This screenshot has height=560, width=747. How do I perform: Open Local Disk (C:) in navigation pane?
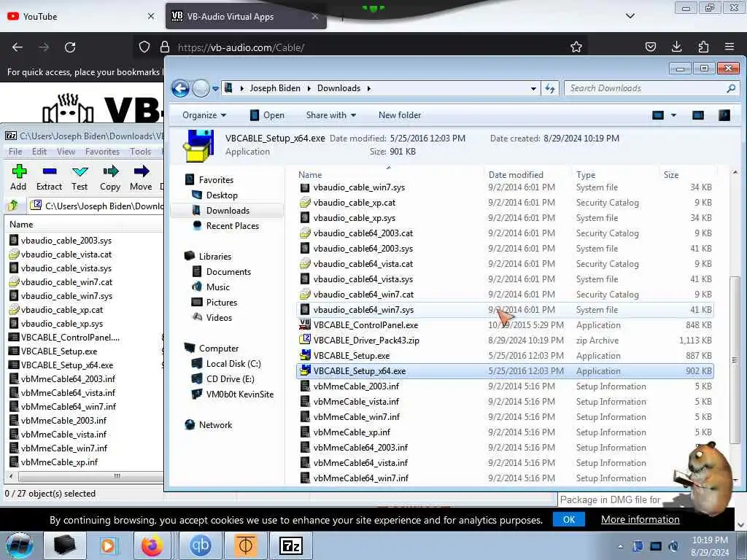pyautogui.click(x=233, y=364)
